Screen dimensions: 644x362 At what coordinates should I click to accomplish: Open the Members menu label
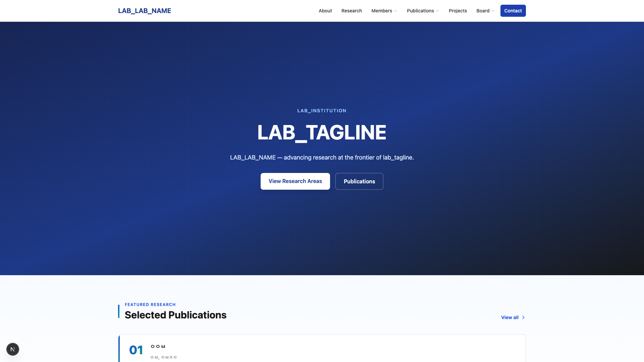(x=381, y=11)
